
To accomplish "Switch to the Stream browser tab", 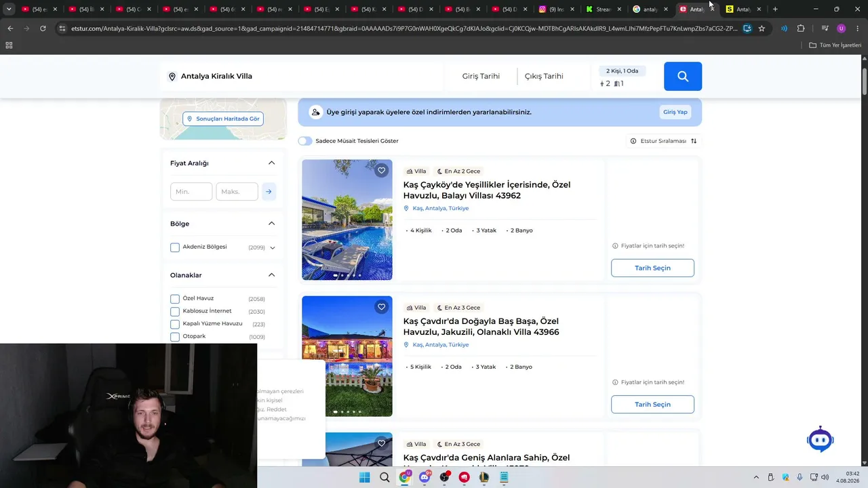I will pyautogui.click(x=604, y=9).
